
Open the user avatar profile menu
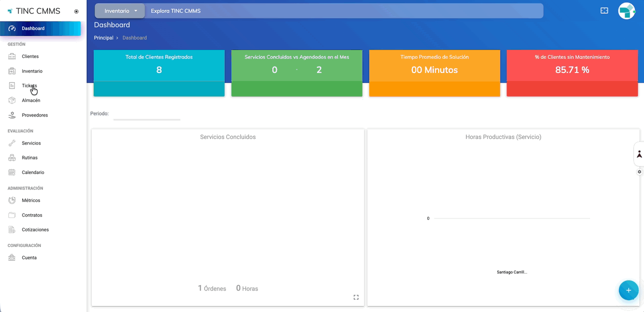click(627, 11)
